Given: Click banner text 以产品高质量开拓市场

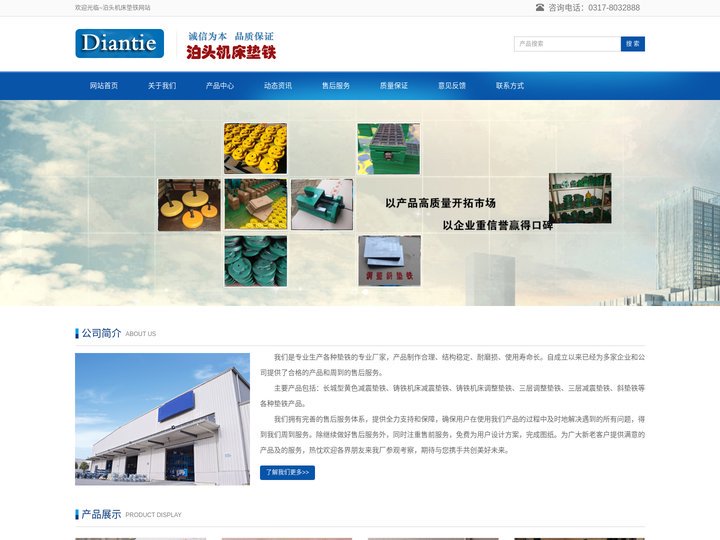Looking at the screenshot, I should (440, 203).
